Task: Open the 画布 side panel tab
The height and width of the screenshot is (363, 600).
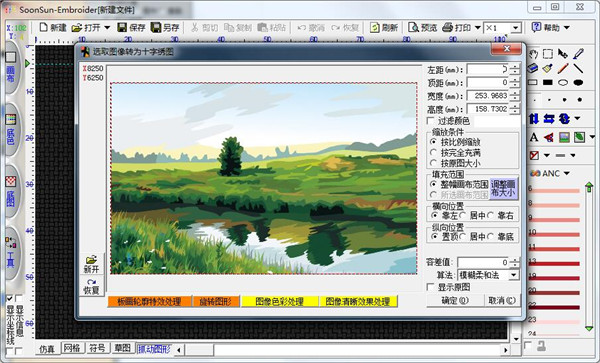Action: tap(11, 68)
